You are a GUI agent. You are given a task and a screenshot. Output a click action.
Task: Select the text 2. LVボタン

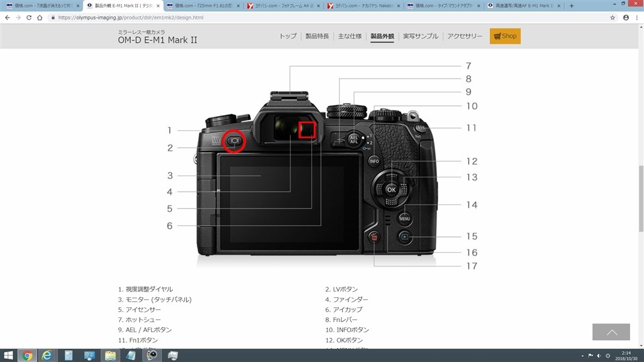pyautogui.click(x=341, y=289)
